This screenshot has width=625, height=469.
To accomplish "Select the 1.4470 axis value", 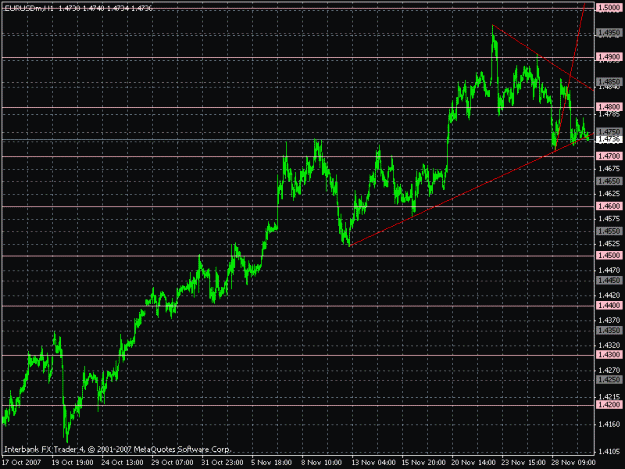I will tap(609, 271).
